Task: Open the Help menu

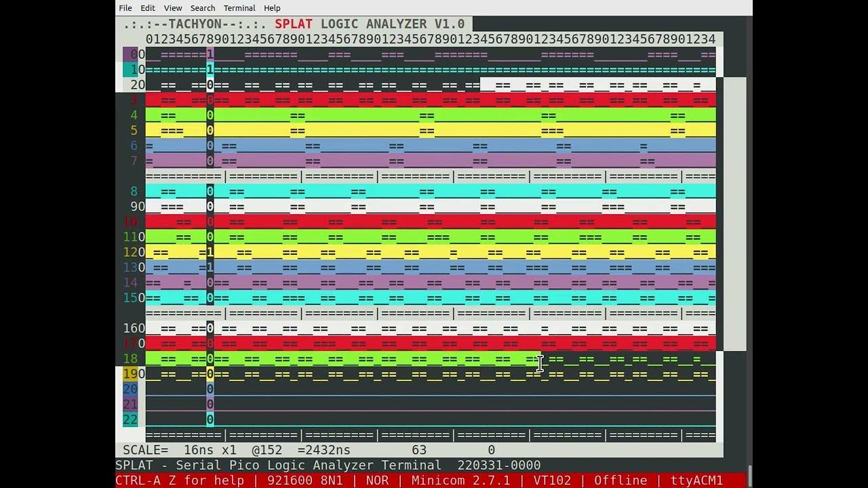Action: click(272, 8)
